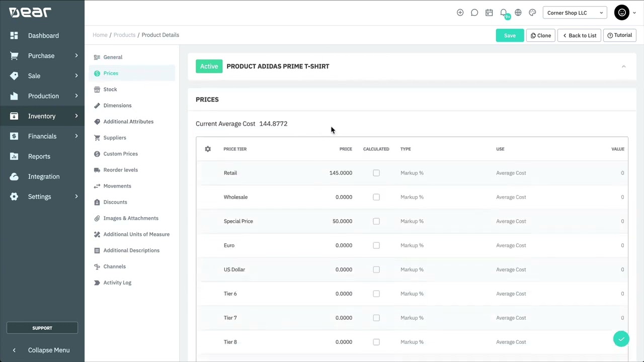Click the Financials dollar icon
Image resolution: width=644 pixels, height=362 pixels.
tap(14, 136)
